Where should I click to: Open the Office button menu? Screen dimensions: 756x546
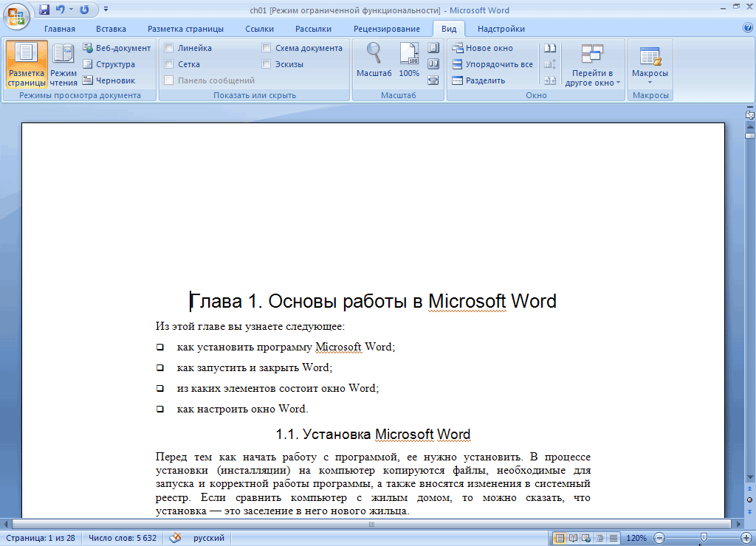[x=16, y=15]
